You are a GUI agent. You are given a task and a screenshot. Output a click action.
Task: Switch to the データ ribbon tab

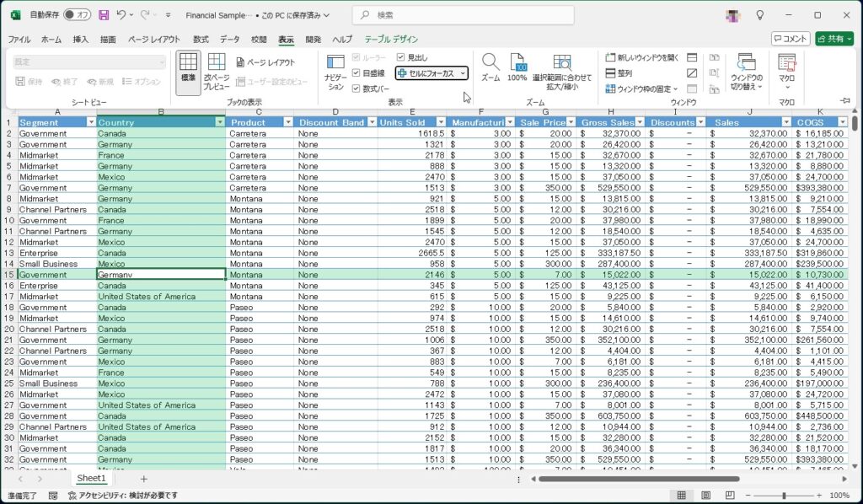tap(229, 39)
